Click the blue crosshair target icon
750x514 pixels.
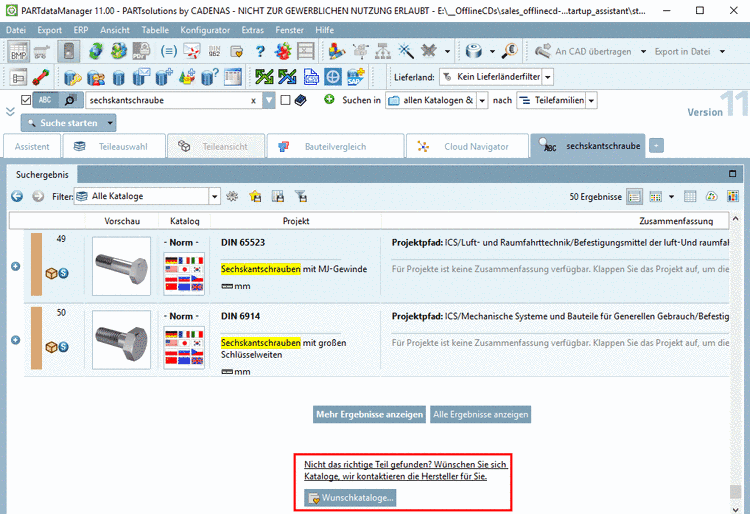pos(333,77)
